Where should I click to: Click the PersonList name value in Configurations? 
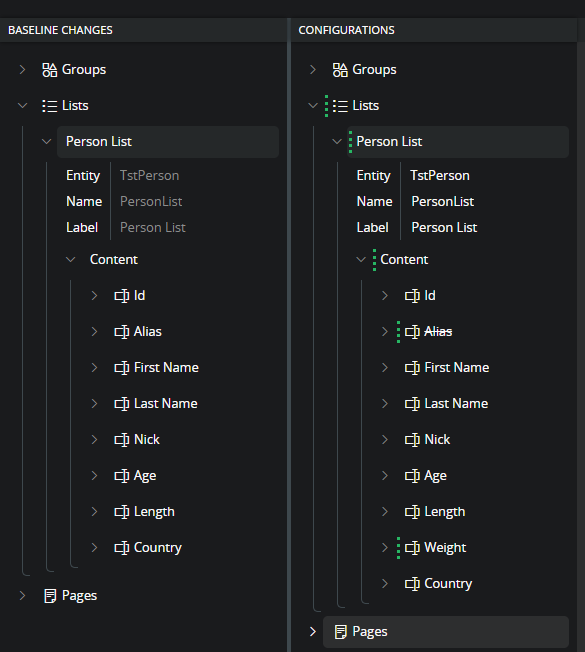(x=442, y=202)
